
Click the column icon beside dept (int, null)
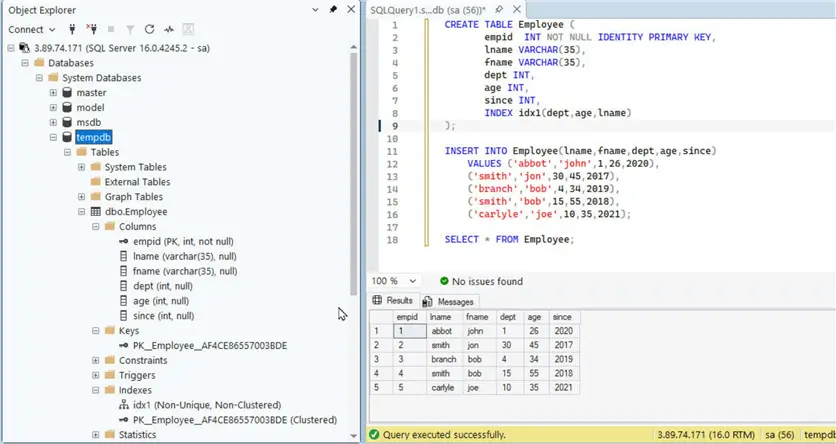pos(124,286)
